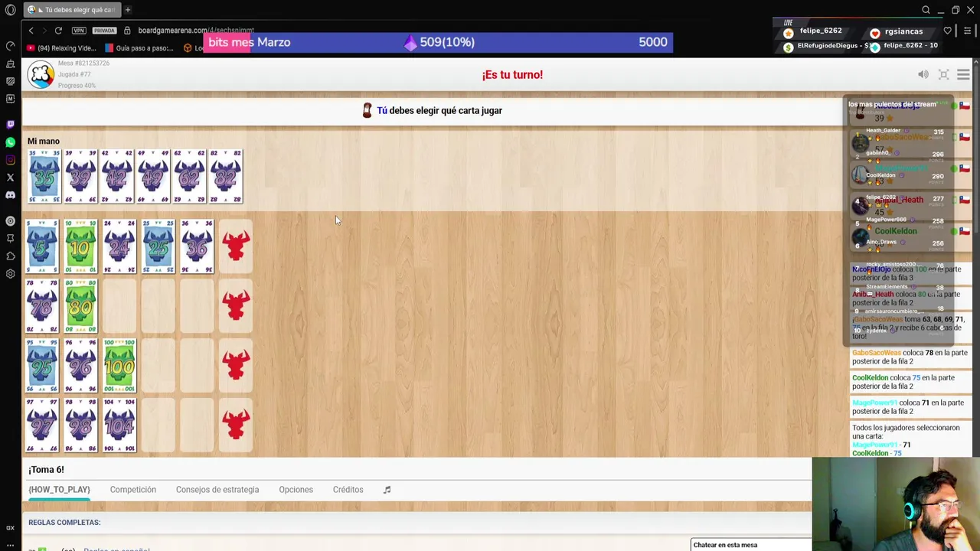Click green card 80 on the table
The height and width of the screenshot is (551, 980).
(x=80, y=306)
